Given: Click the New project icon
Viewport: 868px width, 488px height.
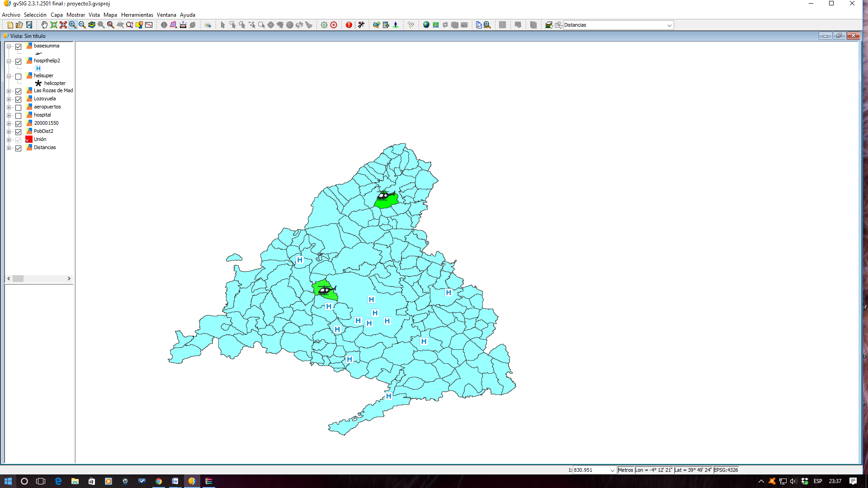Looking at the screenshot, I should [x=10, y=25].
